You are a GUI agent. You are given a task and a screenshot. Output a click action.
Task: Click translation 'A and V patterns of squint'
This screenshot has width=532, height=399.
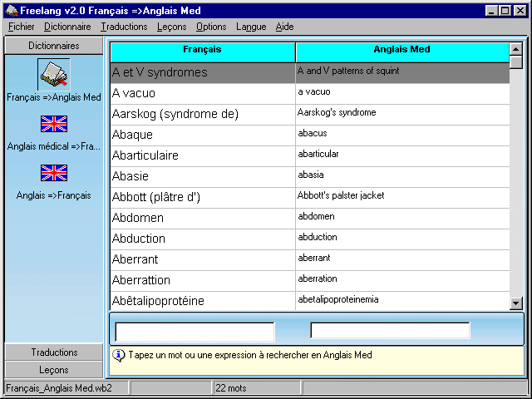click(348, 71)
